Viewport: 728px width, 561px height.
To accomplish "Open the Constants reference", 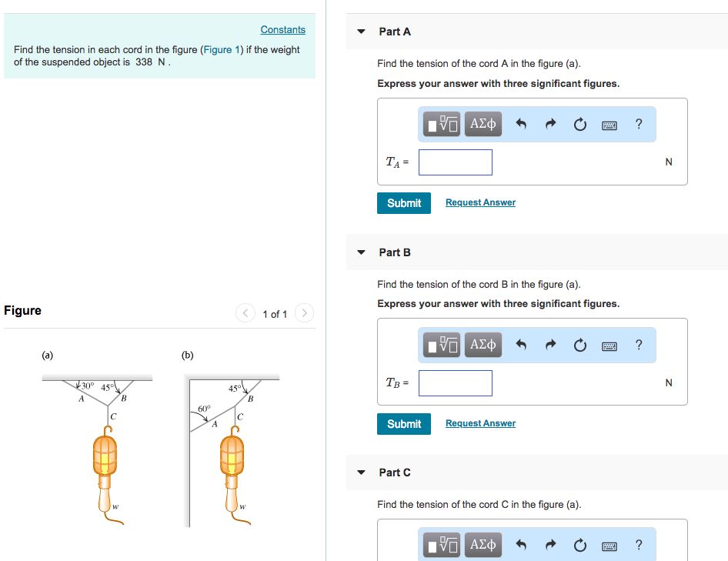I will coord(282,29).
